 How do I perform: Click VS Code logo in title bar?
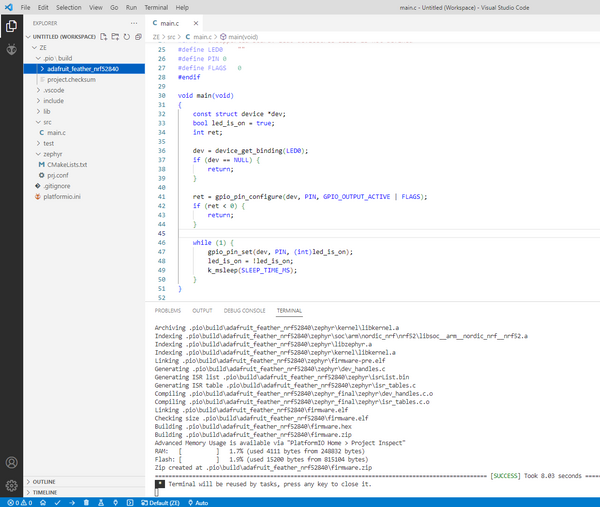9,7
